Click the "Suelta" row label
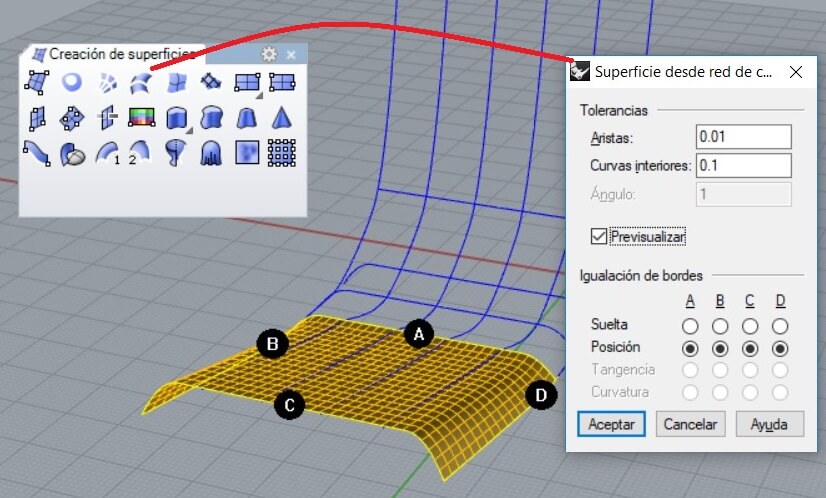This screenshot has width=826, height=498. [x=609, y=324]
